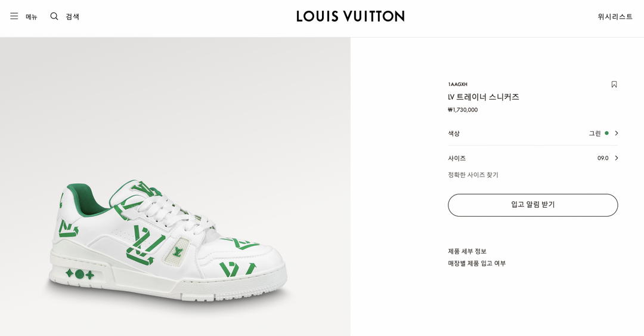This screenshot has width=644, height=336.
Task: Expand color options with the 색상 chevron
Action: coord(617,133)
